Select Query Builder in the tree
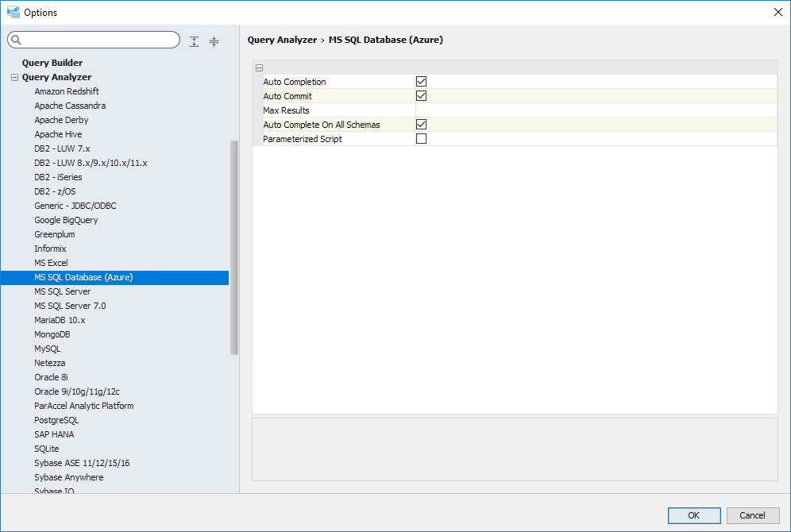This screenshot has width=791, height=532. click(52, 63)
